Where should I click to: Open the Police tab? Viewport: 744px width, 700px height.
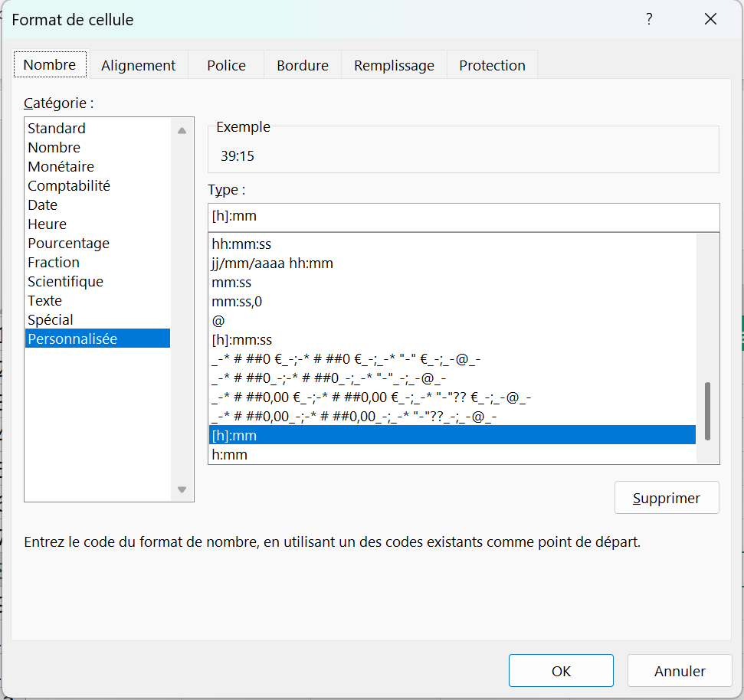click(226, 65)
